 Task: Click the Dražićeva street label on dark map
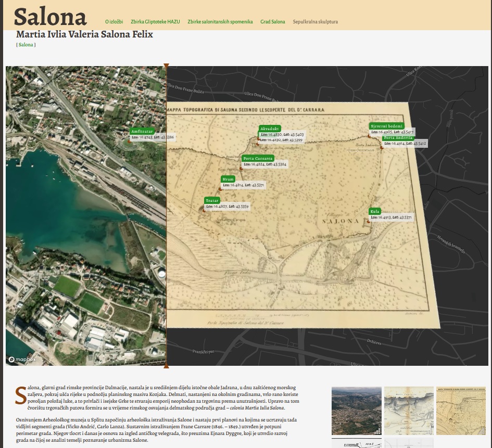pos(374,342)
